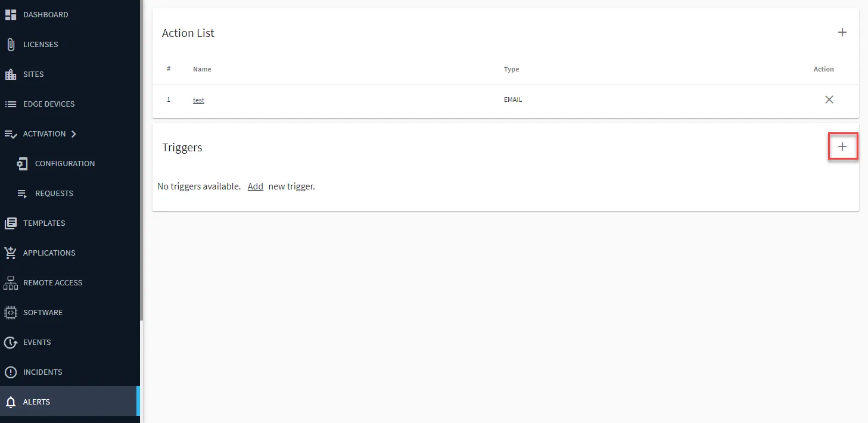This screenshot has width=868, height=423.
Task: Add a new action with plus icon
Action: pyautogui.click(x=842, y=33)
